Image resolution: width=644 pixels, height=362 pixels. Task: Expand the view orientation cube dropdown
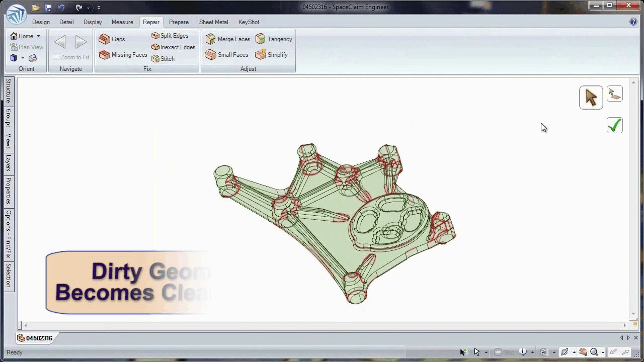pyautogui.click(x=23, y=58)
